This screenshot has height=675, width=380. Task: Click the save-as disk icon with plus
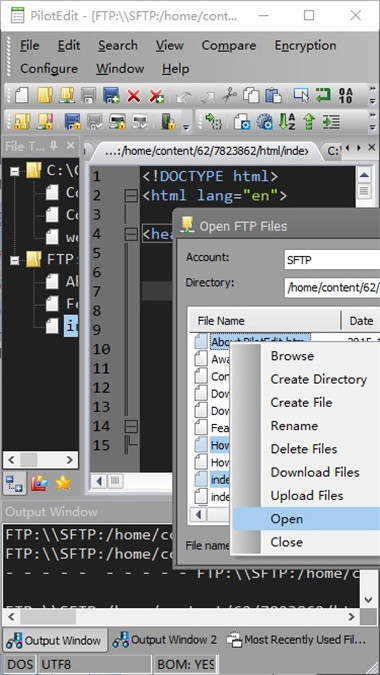click(x=111, y=95)
